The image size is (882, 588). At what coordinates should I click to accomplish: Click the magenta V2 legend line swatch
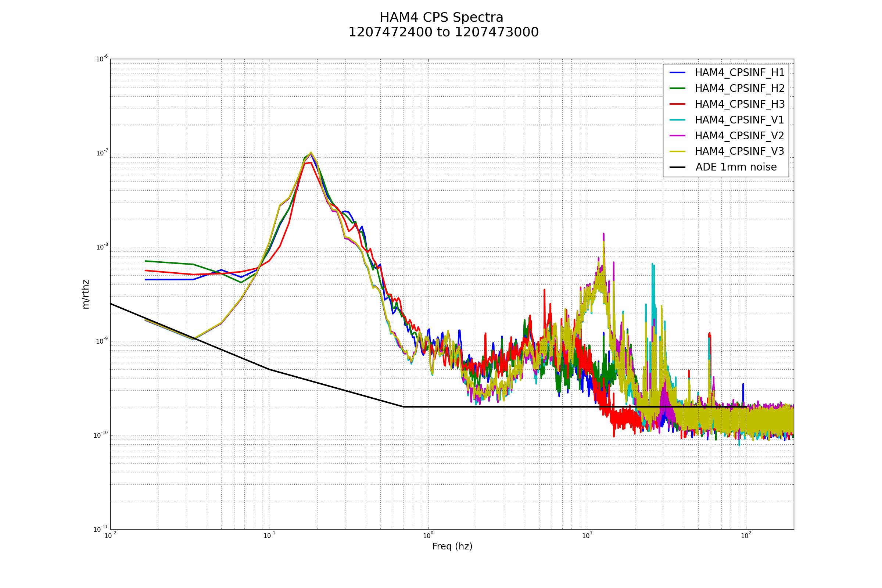coord(677,135)
